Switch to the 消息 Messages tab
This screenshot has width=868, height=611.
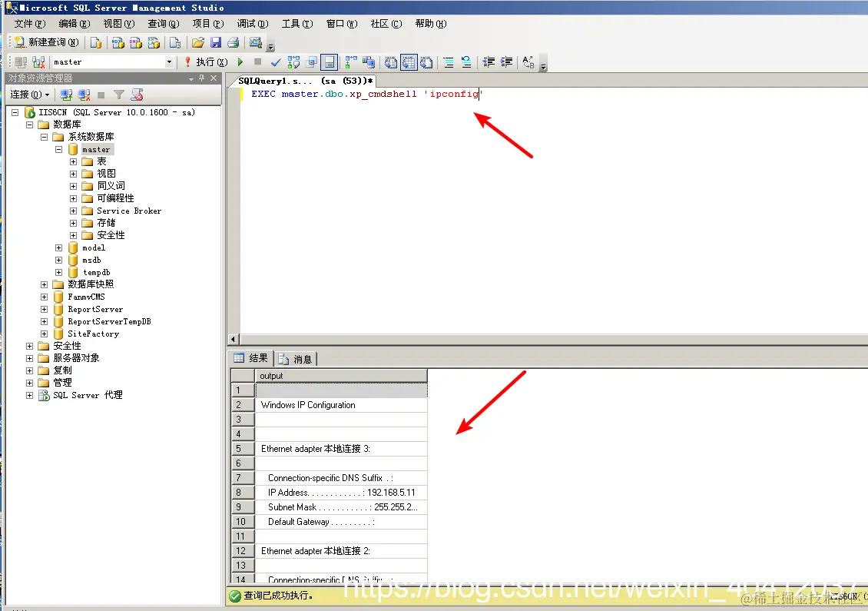[296, 359]
